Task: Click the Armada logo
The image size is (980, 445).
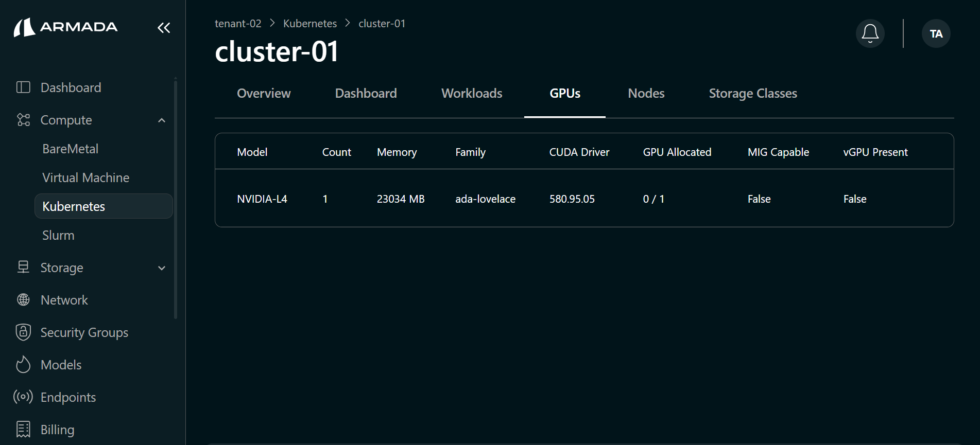Action: coord(66,27)
